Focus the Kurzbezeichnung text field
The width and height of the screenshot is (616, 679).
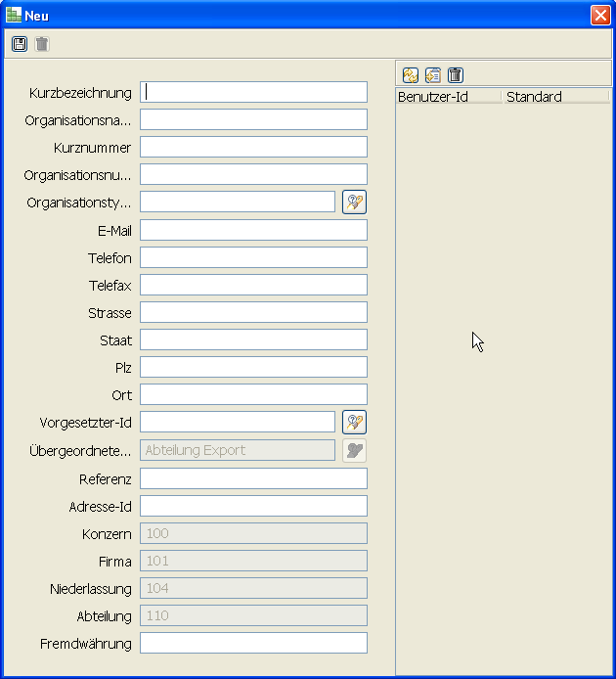click(253, 92)
